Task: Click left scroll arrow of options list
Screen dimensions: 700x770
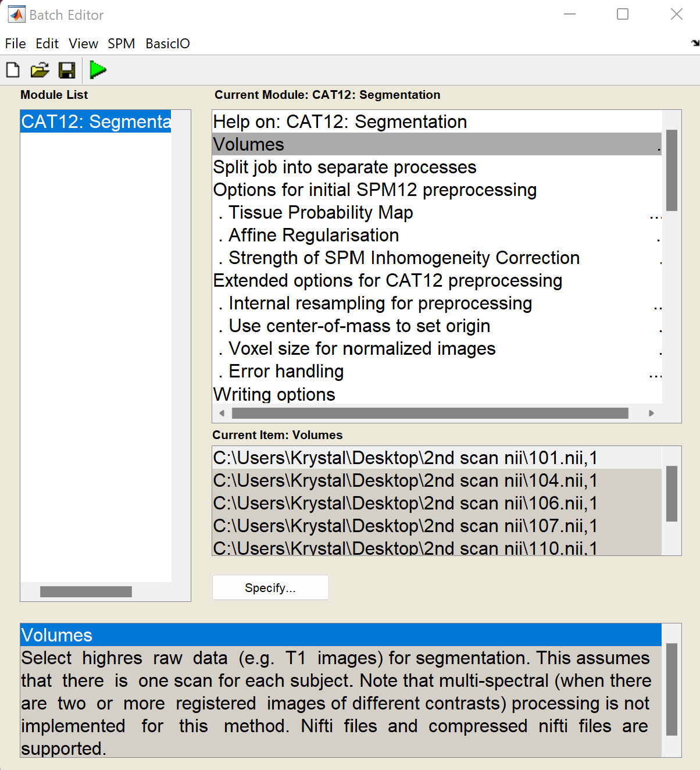Action: [x=222, y=413]
